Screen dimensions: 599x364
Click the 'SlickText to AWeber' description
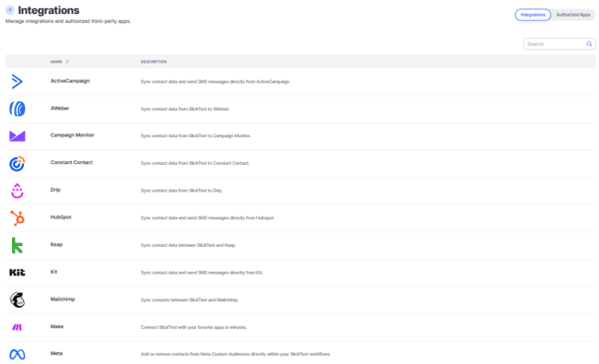click(185, 109)
